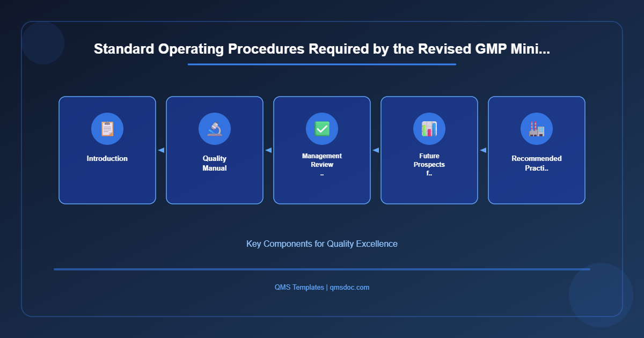
Task: Click the chevron left of Future Prospects card
Action: [x=376, y=150]
